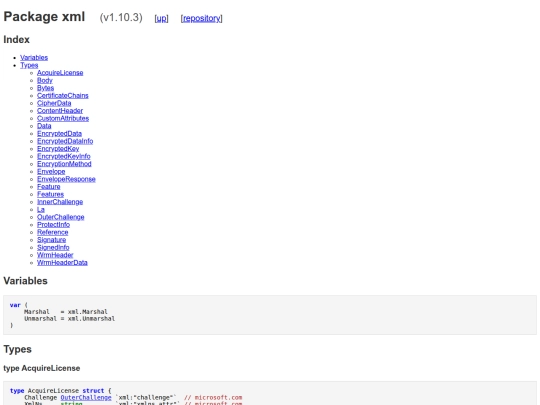Go to EncryptedKey type
This screenshot has height=405, width=540.
58,148
